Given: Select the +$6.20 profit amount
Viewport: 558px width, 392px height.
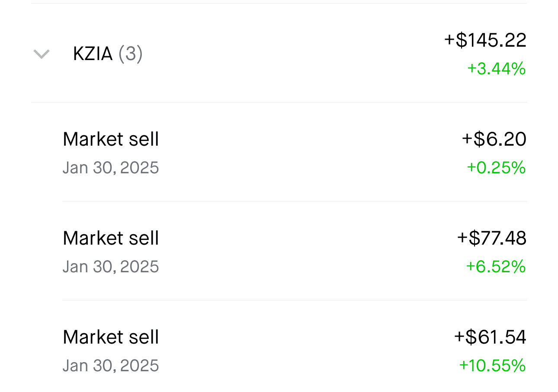Looking at the screenshot, I should pos(494,139).
